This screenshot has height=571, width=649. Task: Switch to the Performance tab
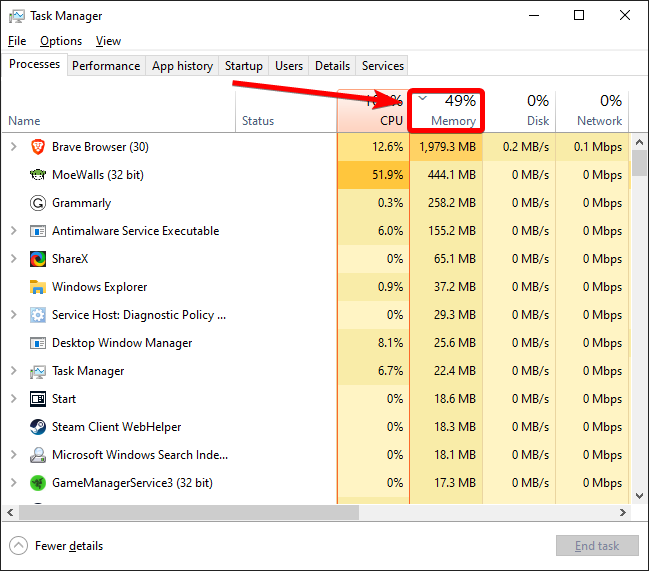coord(106,66)
